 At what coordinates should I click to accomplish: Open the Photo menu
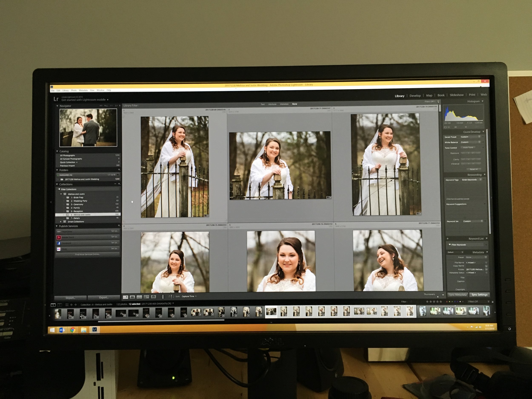pos(74,90)
